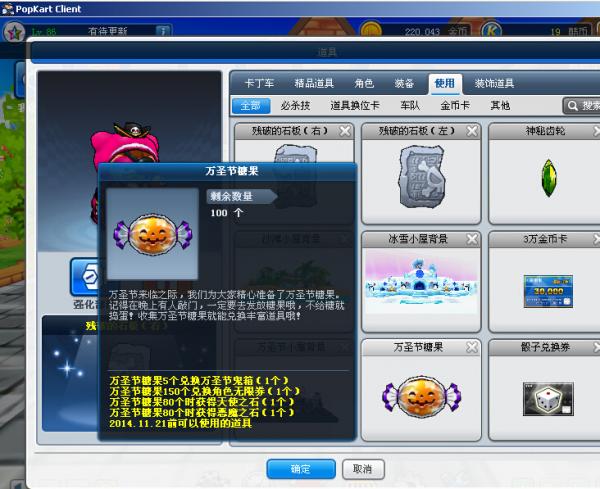Screen dimensions: 600x489
Task: Confirm with the 确定 button
Action: point(301,469)
